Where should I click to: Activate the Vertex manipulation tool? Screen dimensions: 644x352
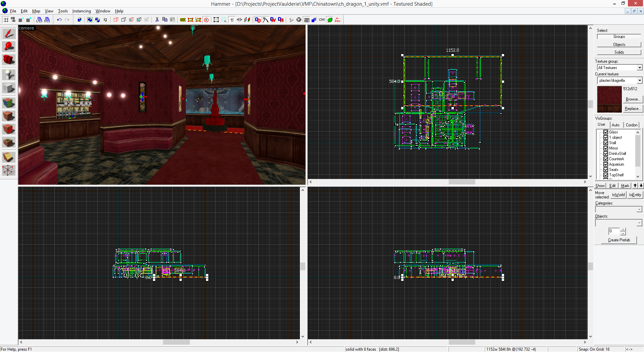click(x=9, y=170)
